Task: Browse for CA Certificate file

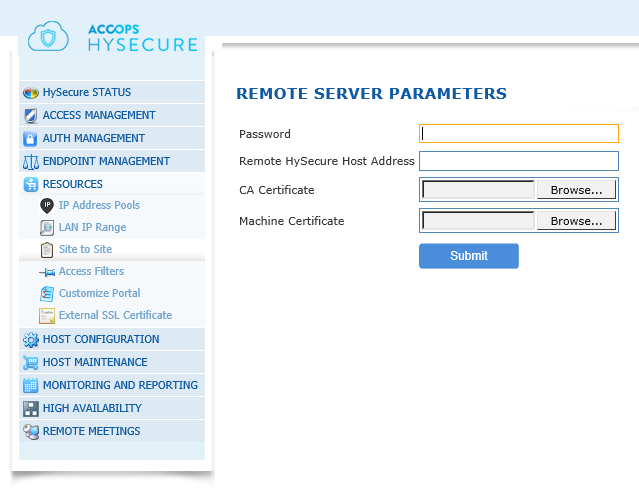Action: click(x=576, y=190)
